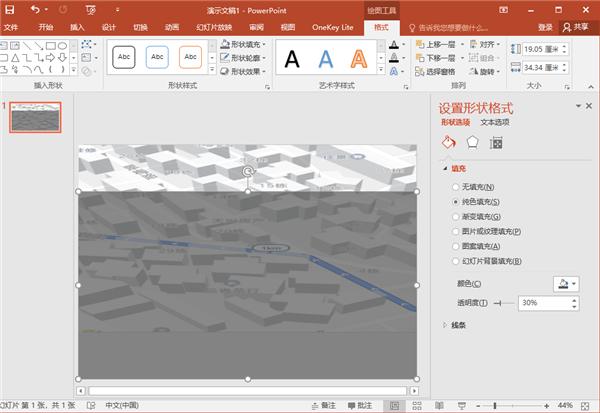This screenshot has height=413, width=600.
Task: Undo the last action
Action: [x=35, y=10]
